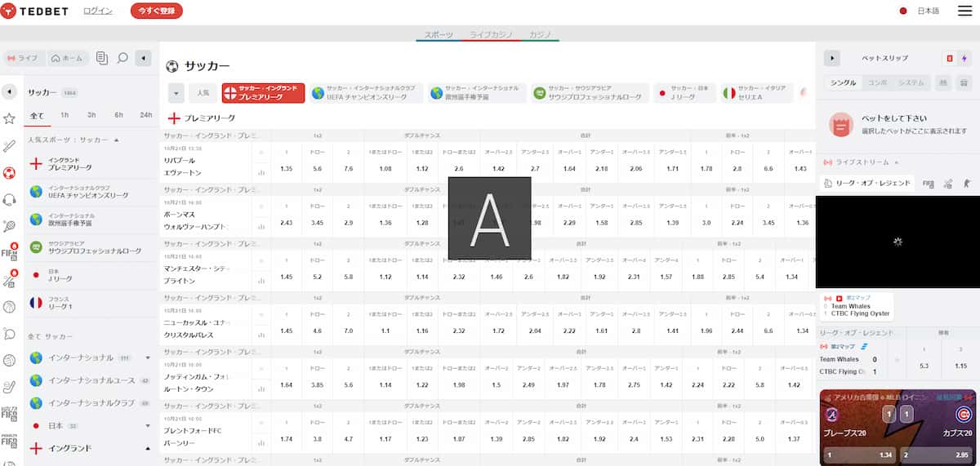
Task: Select the red soccer ball rail icon
Action: click(x=9, y=173)
